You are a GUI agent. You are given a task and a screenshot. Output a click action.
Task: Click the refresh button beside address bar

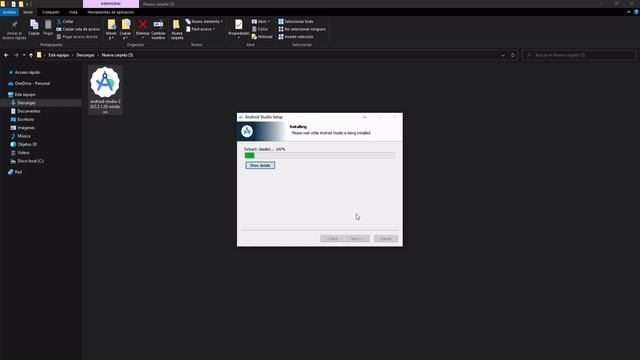point(513,55)
